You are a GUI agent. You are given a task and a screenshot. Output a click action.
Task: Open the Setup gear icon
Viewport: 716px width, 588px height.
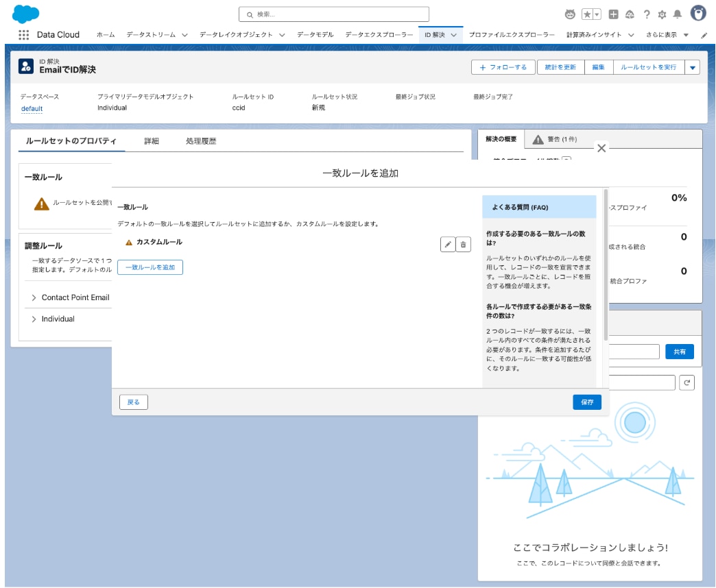point(662,14)
